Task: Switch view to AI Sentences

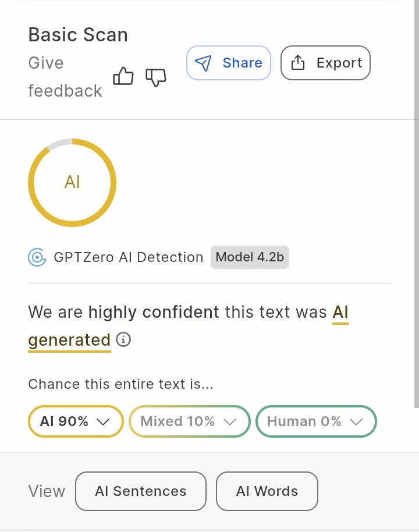Action: [x=141, y=491]
